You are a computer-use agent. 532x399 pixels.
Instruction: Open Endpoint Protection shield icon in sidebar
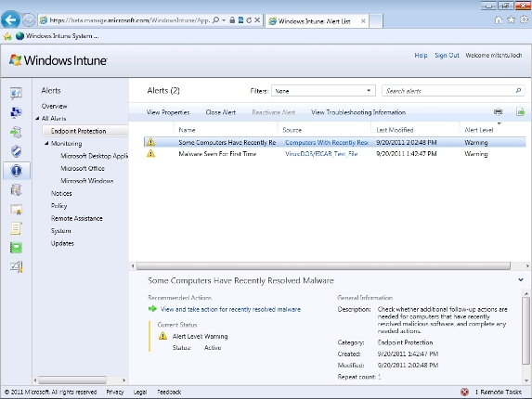pos(16,151)
